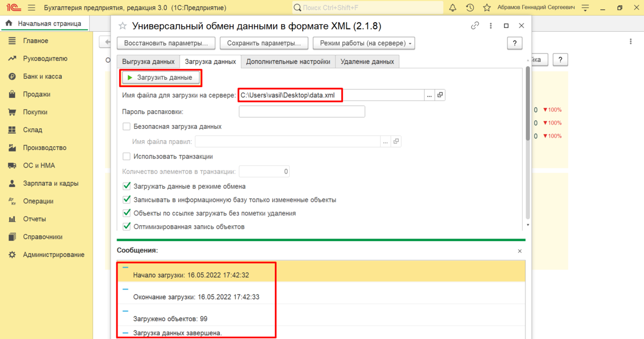Open the background page's three-dot menu
Viewport: 644px width, 339px height.
coord(631,41)
